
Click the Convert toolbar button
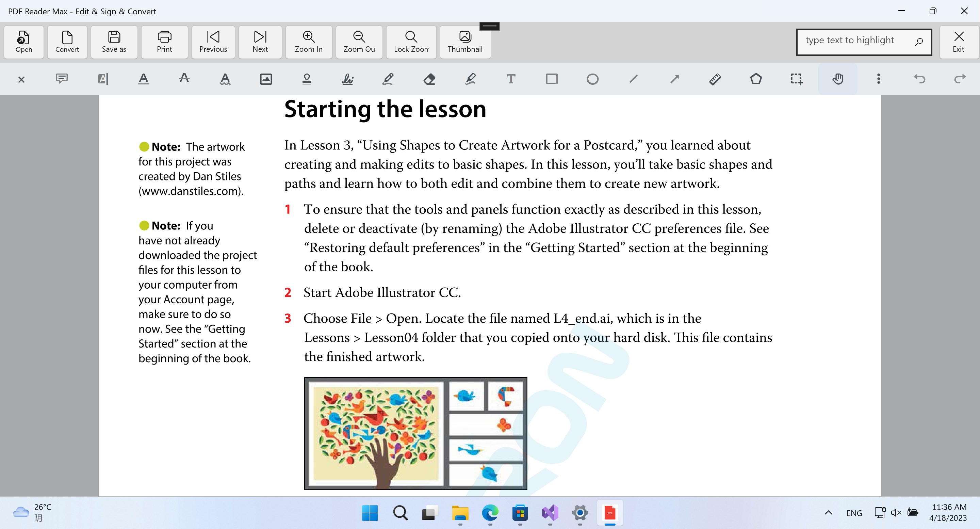(x=67, y=42)
